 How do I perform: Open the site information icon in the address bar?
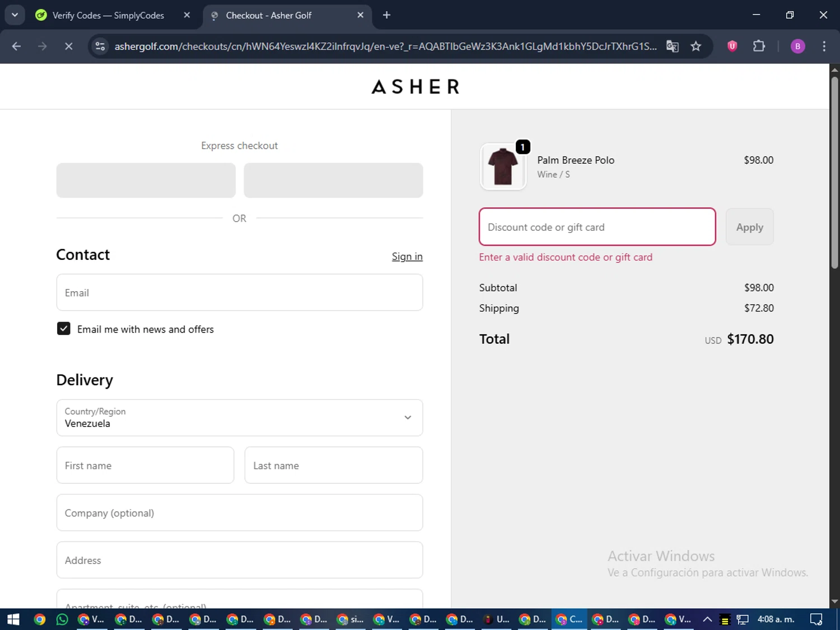(100, 46)
